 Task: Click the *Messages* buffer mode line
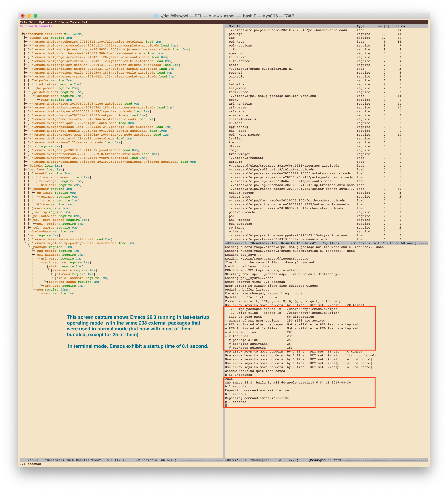pos(326,460)
